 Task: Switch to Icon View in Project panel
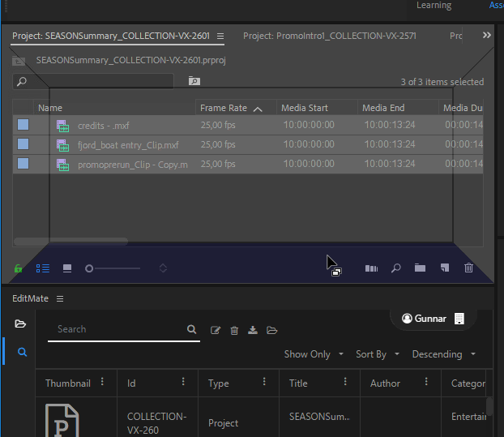(67, 268)
